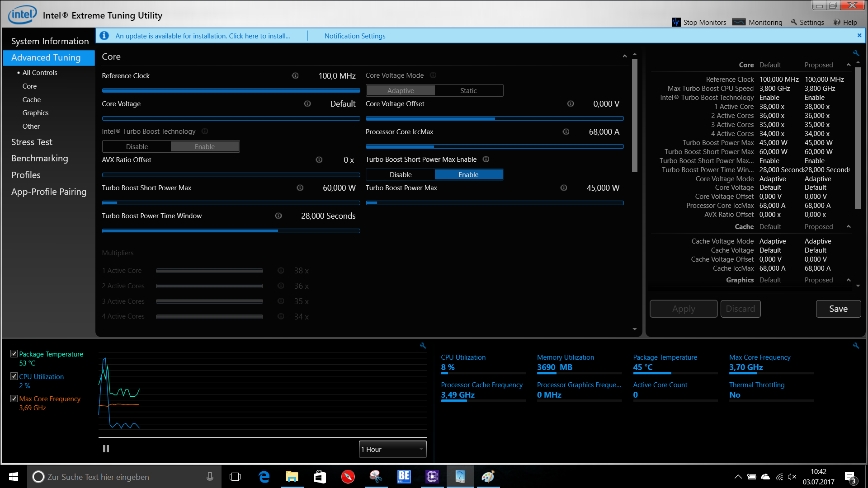Collapse the Core section chevron
Screen dimensions: 868x488
coord(624,56)
